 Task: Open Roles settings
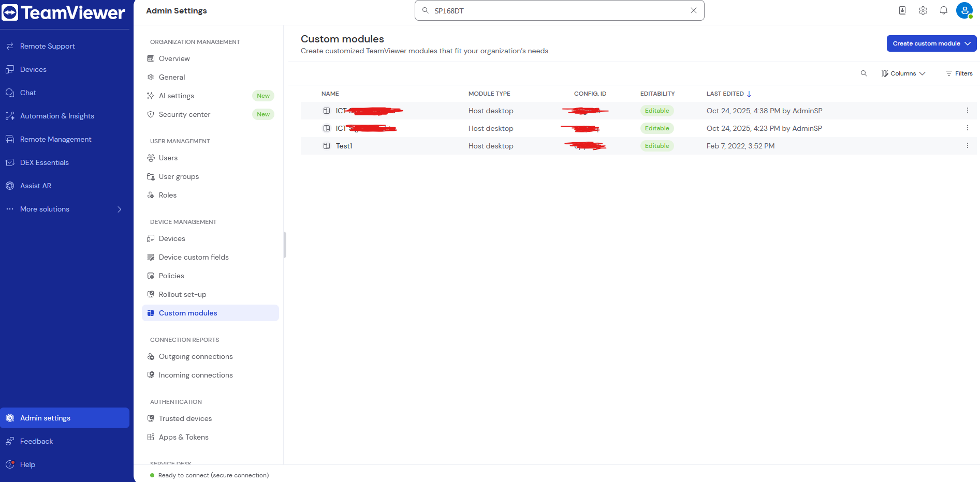pyautogui.click(x=167, y=195)
